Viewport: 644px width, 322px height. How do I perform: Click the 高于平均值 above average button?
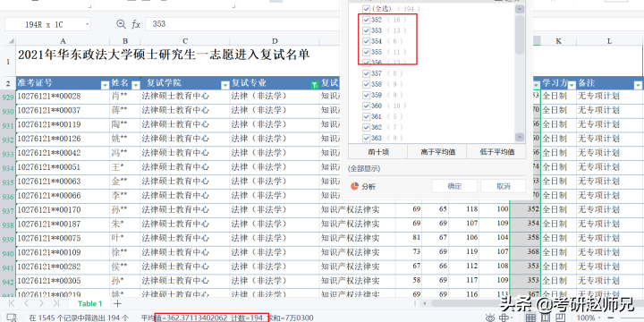pos(437,152)
